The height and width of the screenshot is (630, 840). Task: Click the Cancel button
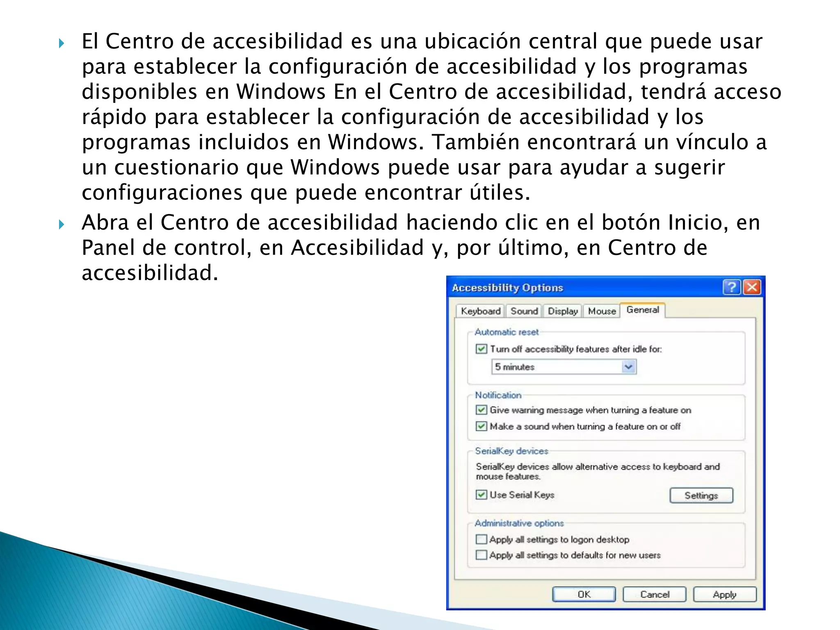[x=654, y=594]
